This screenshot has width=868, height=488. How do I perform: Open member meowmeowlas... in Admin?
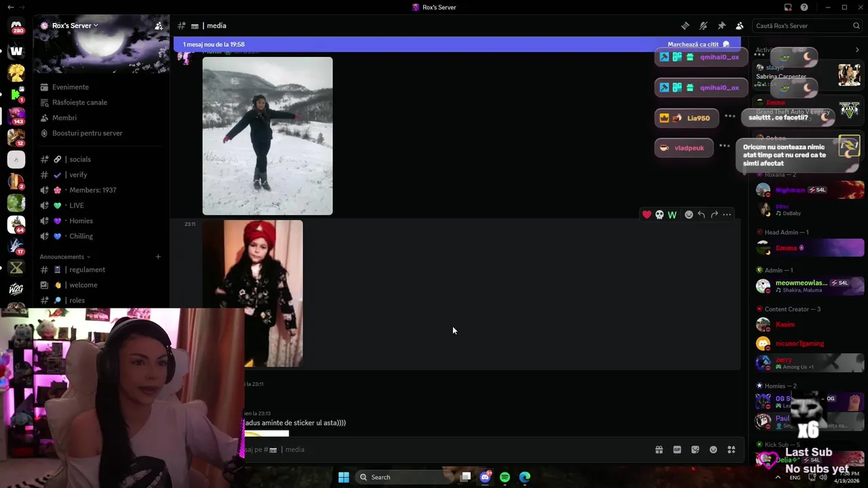(810, 286)
